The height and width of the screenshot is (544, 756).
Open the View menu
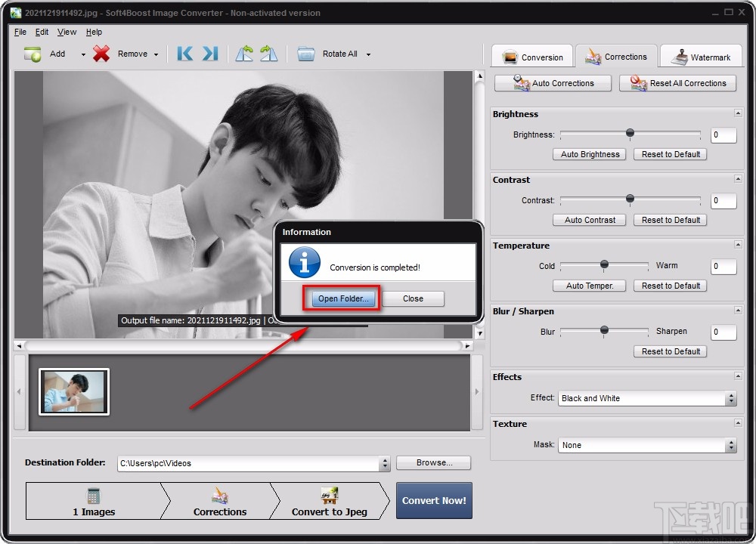tap(67, 32)
